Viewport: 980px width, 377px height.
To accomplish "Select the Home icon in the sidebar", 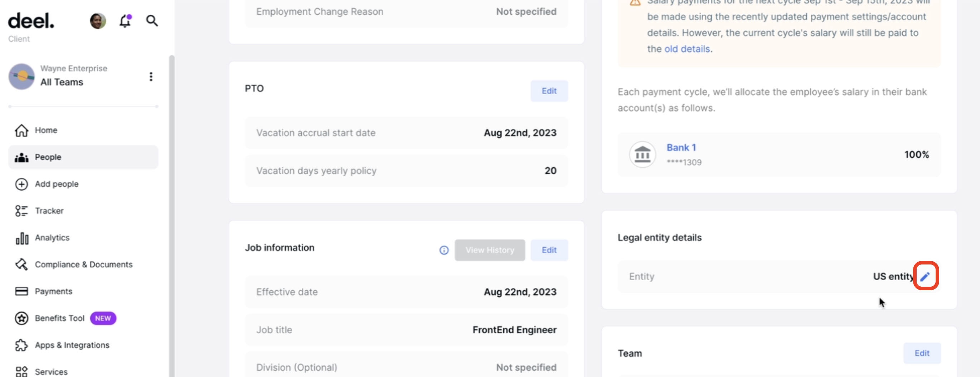I will click(x=22, y=130).
